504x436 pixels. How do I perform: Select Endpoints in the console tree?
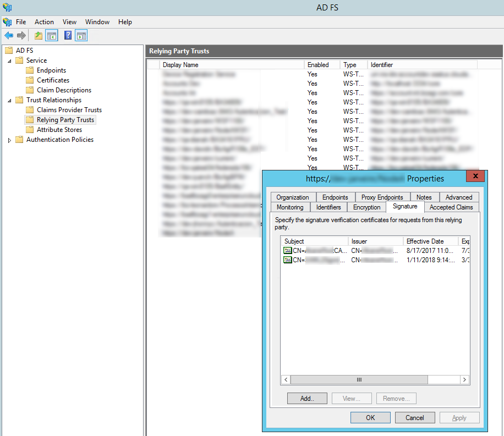point(51,70)
